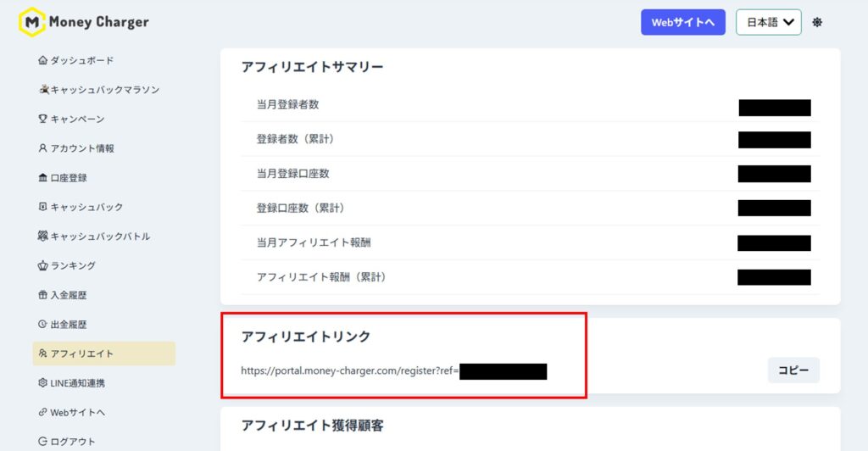The height and width of the screenshot is (451, 868).
Task: Click the home icon beside ダッシュボード
Action: tap(43, 60)
